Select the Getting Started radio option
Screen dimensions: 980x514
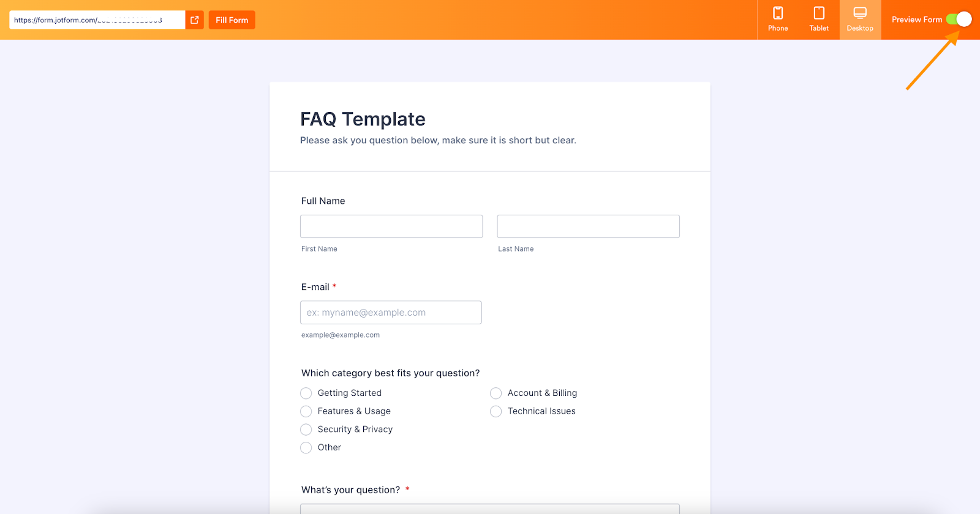[306, 393]
